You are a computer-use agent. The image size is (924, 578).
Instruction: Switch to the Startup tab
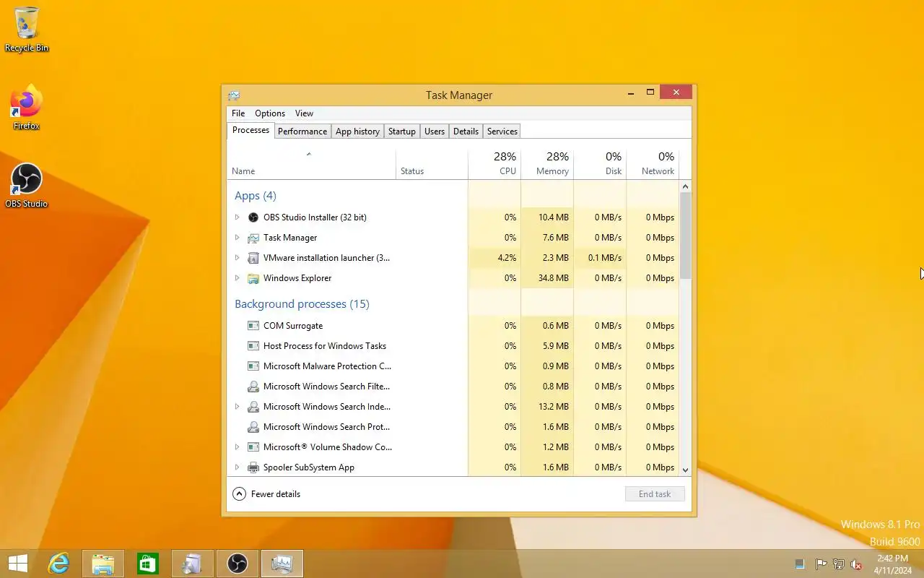tap(402, 131)
